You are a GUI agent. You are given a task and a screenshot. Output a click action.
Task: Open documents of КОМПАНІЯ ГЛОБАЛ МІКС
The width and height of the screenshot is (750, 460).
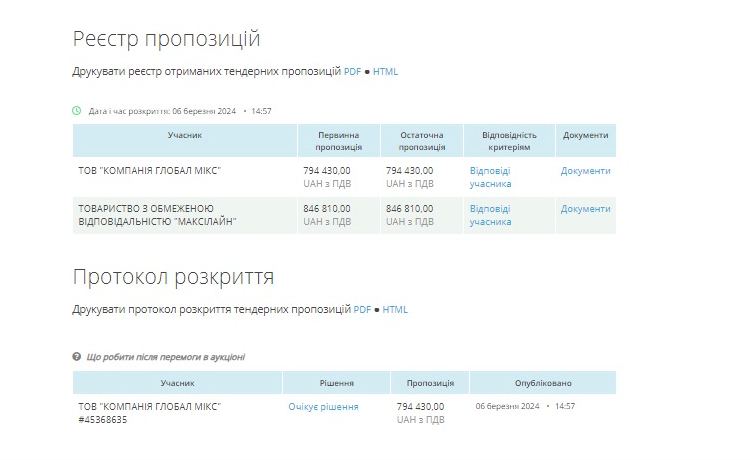[x=585, y=171]
